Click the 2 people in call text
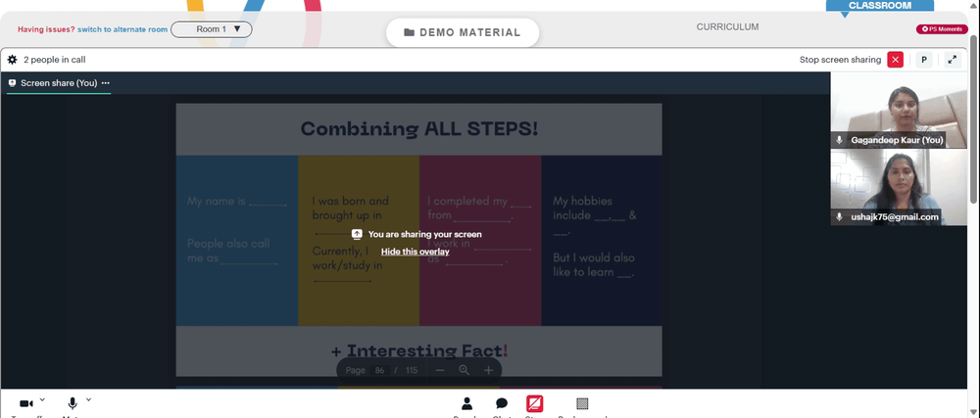Screen dimensions: 980x418 coord(54,60)
